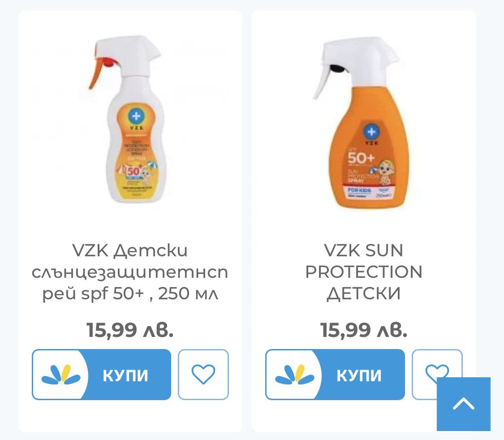Select КУПИ text on the left product
This screenshot has height=440, width=504.
tap(125, 375)
